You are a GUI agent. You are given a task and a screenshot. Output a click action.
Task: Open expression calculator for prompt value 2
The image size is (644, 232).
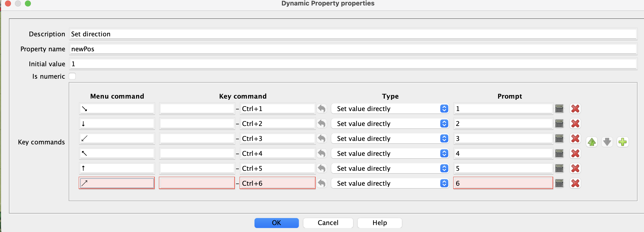point(559,124)
